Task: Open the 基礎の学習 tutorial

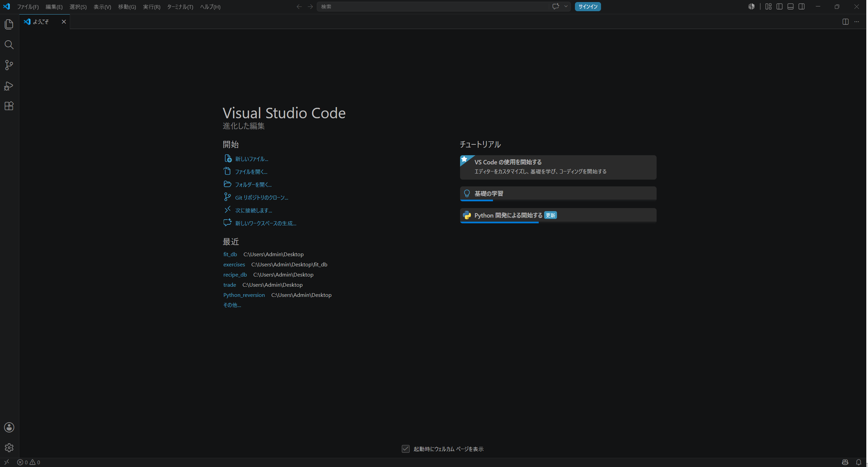Action: [558, 194]
